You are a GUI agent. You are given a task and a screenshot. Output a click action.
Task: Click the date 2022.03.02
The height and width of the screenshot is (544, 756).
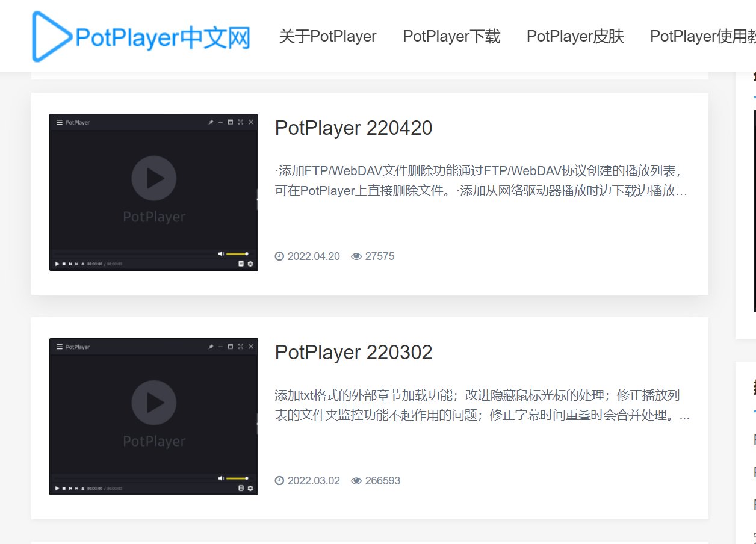click(x=314, y=481)
